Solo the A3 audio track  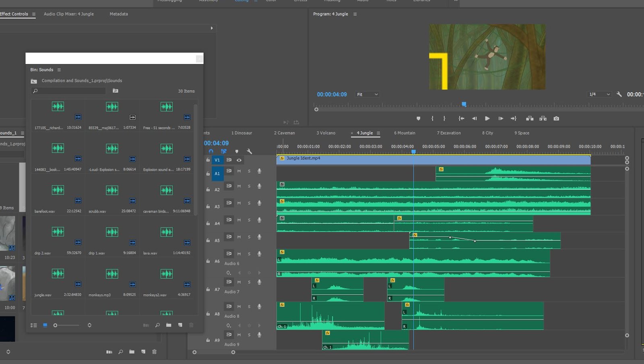point(249,203)
